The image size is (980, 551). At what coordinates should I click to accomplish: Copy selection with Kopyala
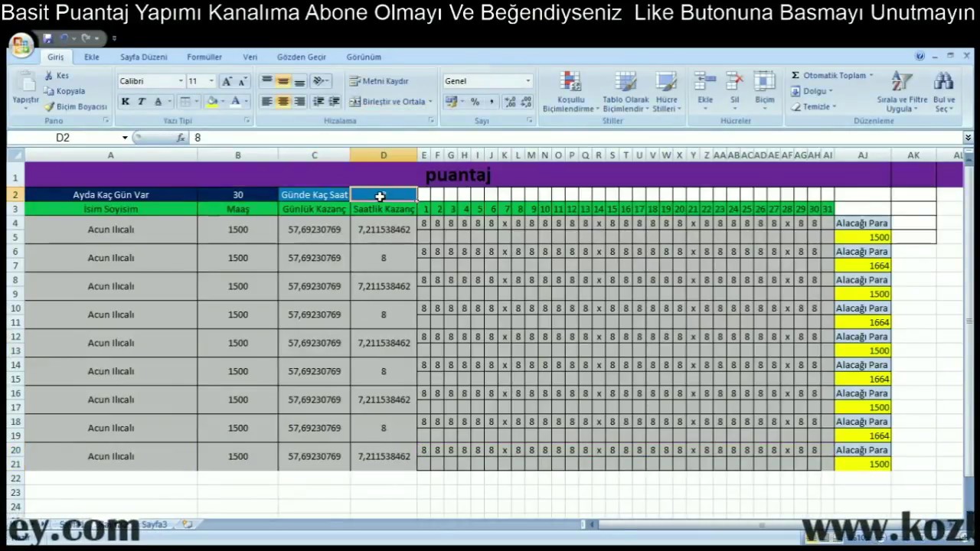(64, 91)
